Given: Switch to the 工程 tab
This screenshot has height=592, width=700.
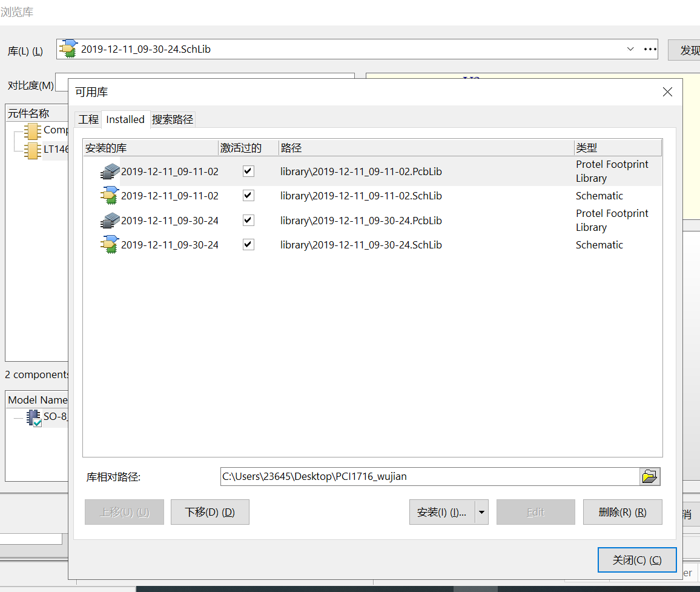Looking at the screenshot, I should click(88, 119).
